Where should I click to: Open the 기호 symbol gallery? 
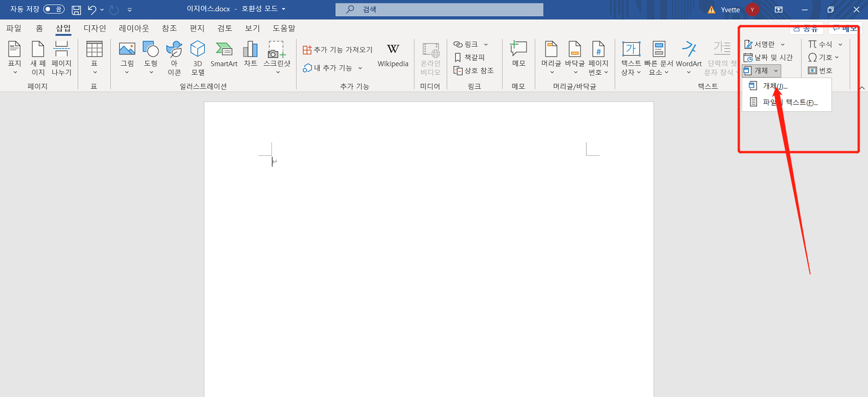(x=824, y=57)
